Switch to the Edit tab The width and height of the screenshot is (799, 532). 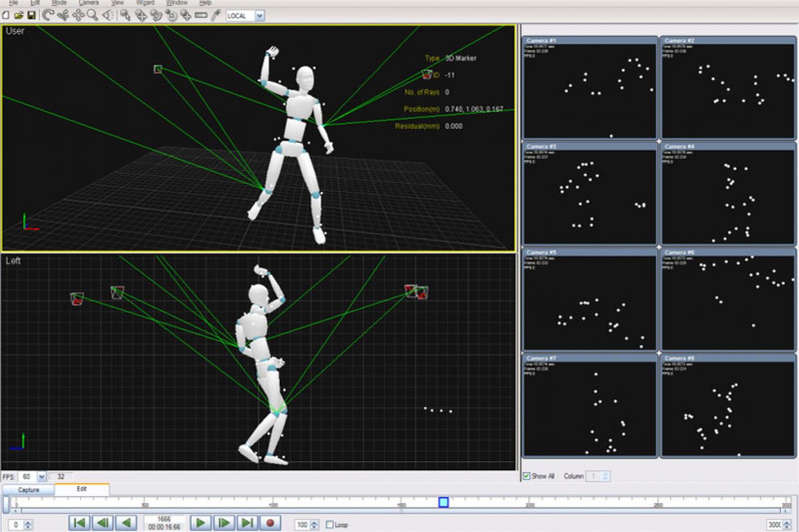coord(82,489)
